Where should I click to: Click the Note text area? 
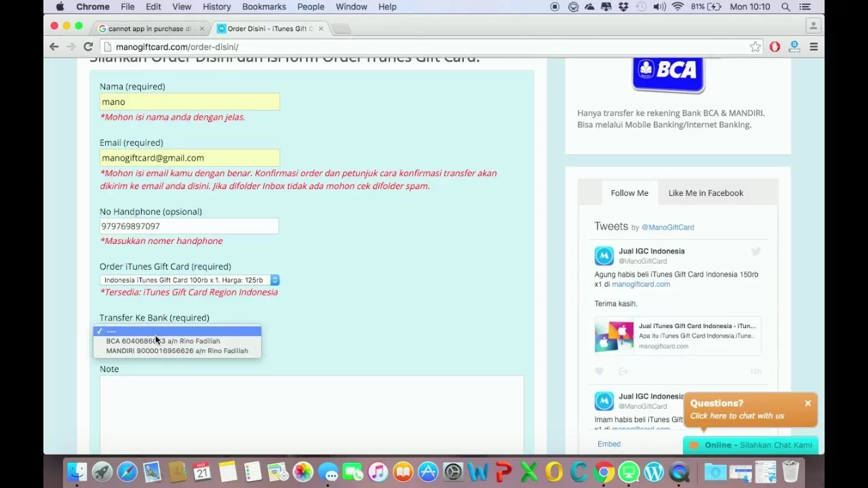311,415
